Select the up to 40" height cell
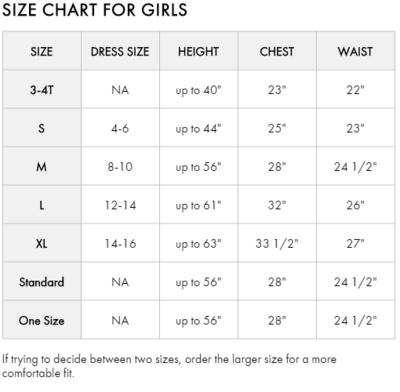The width and height of the screenshot is (400, 392). point(199,90)
